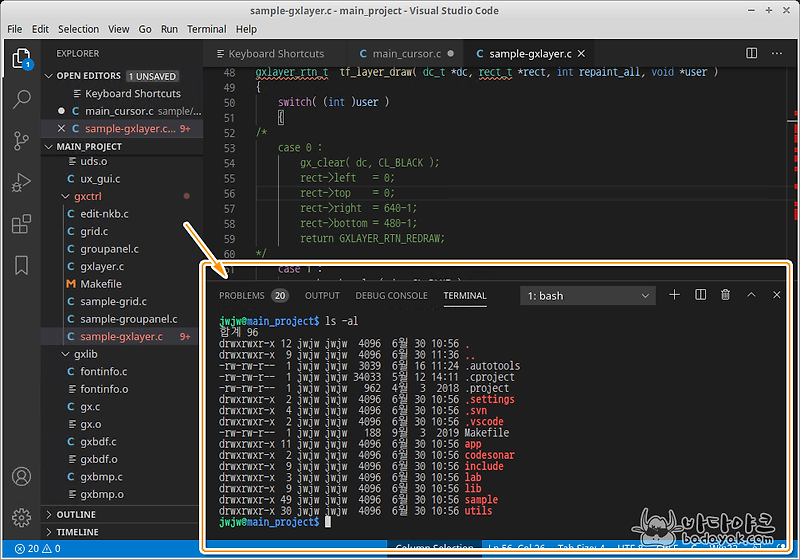Open the Explorer view in activity bar
This screenshot has width=800, height=560.
pos(21,59)
